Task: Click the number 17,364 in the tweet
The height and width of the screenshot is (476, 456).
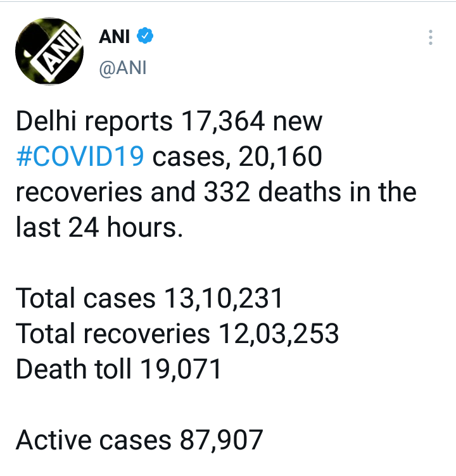Action: point(222,122)
